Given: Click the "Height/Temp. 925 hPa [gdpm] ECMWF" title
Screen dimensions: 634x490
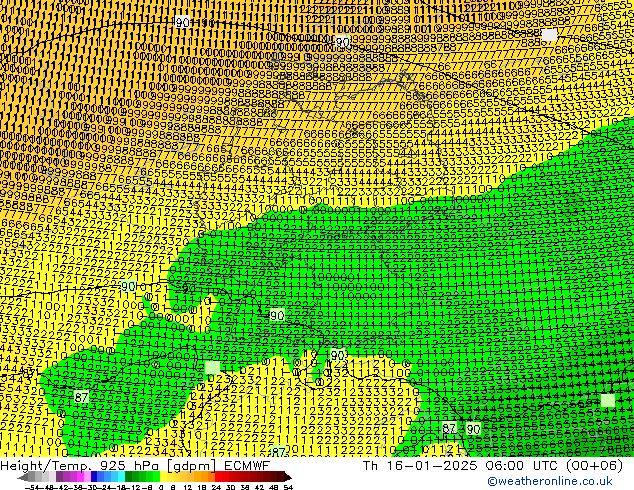Looking at the screenshot, I should click(x=135, y=465).
